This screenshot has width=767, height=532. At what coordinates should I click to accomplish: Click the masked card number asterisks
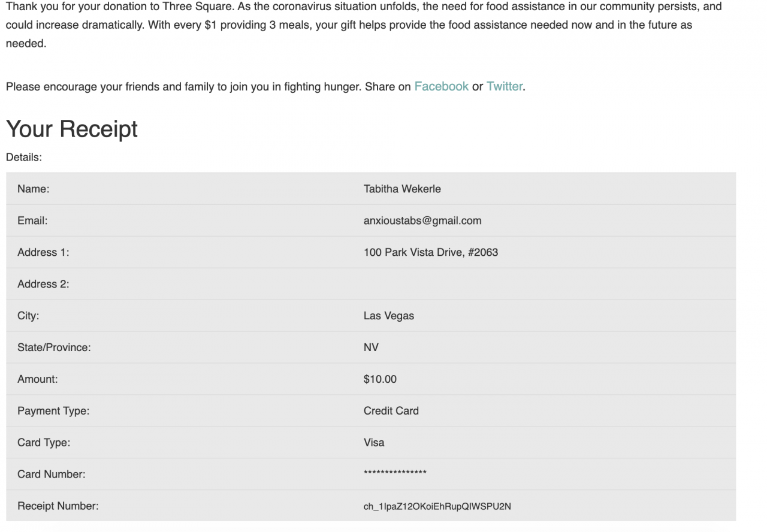tap(395, 474)
